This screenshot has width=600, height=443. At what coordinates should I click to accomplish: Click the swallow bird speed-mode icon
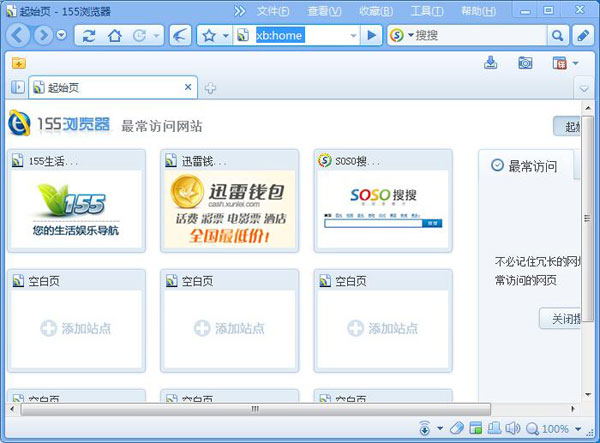[180, 36]
